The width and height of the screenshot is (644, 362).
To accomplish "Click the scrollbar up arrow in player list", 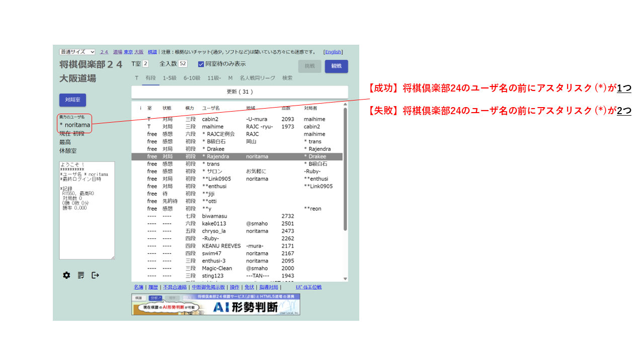I will point(345,105).
